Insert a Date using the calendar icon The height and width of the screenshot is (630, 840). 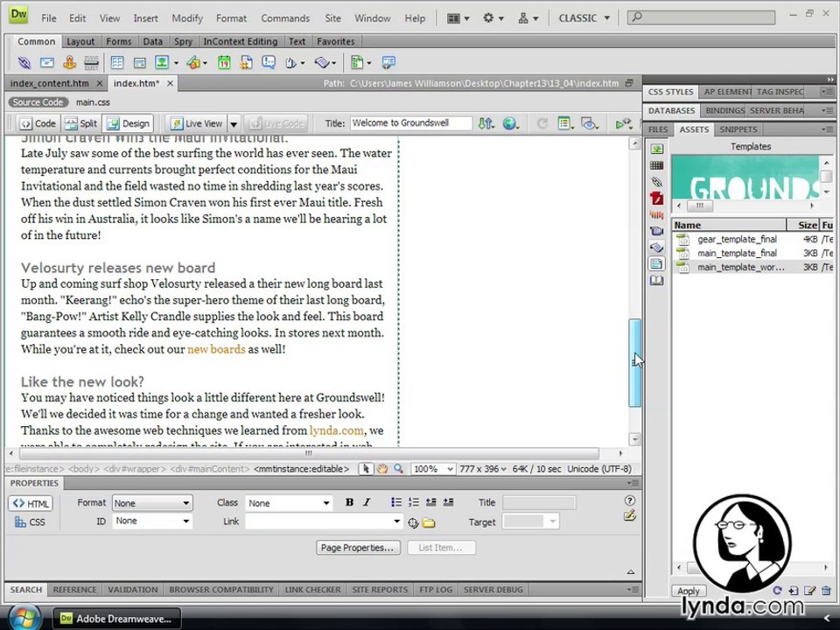(224, 63)
